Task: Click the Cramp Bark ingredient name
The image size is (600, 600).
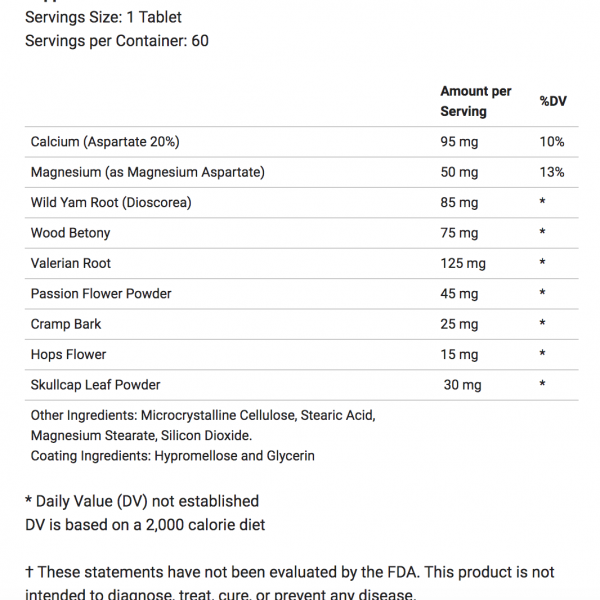Action: 66,324
